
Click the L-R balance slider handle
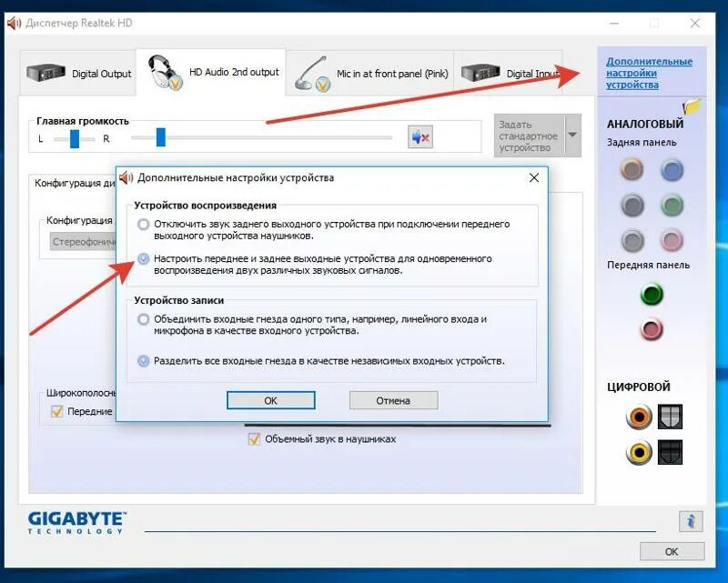[75, 138]
